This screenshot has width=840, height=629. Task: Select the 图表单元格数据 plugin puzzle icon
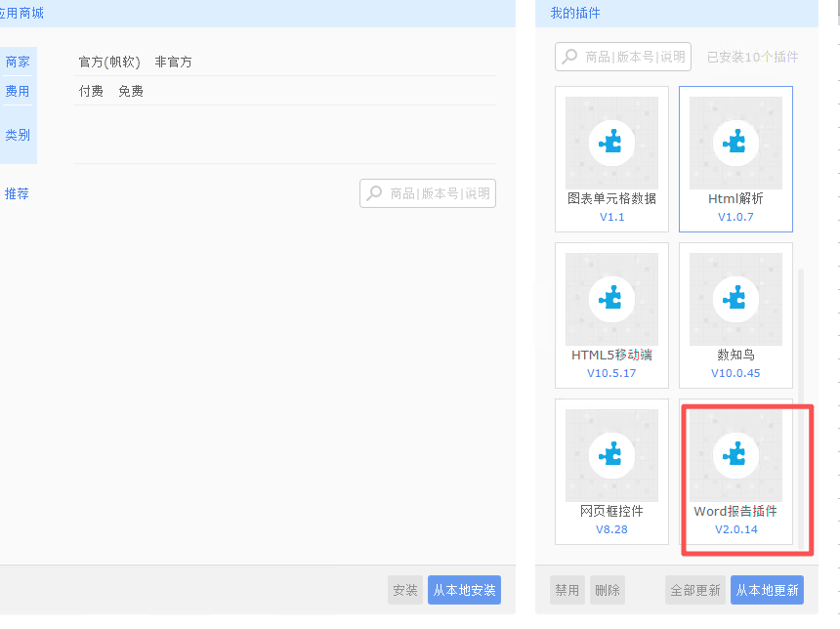(611, 143)
